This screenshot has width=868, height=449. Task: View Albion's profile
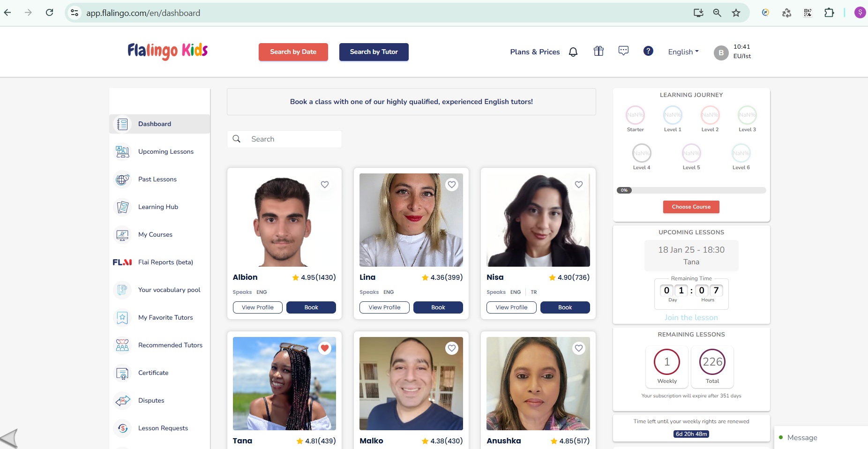[258, 307]
